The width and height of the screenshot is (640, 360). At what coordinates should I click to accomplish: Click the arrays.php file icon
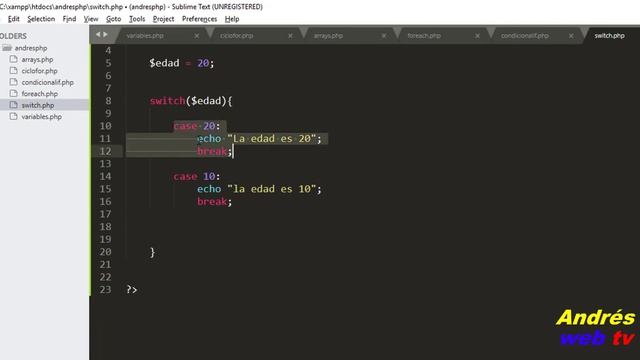pos(13,59)
